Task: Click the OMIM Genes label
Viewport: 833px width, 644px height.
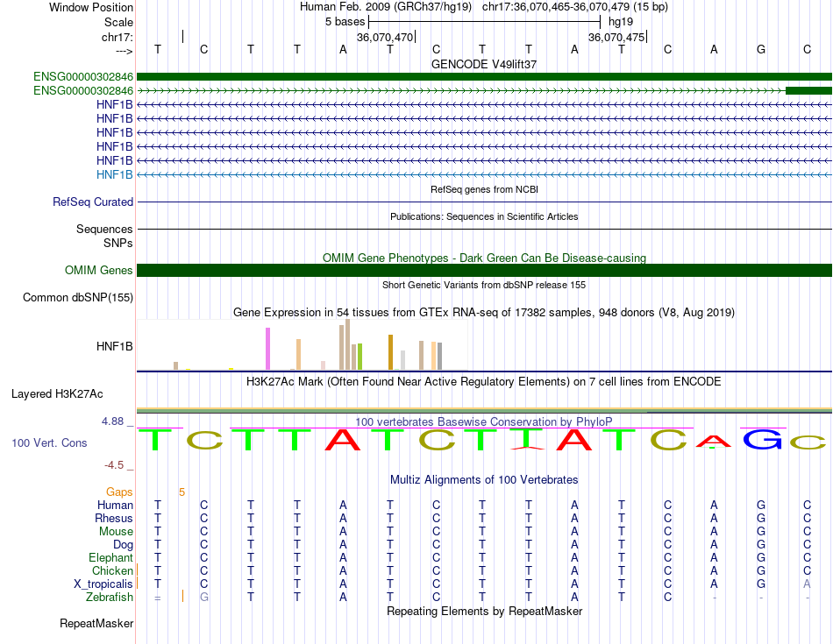Action: [98, 270]
